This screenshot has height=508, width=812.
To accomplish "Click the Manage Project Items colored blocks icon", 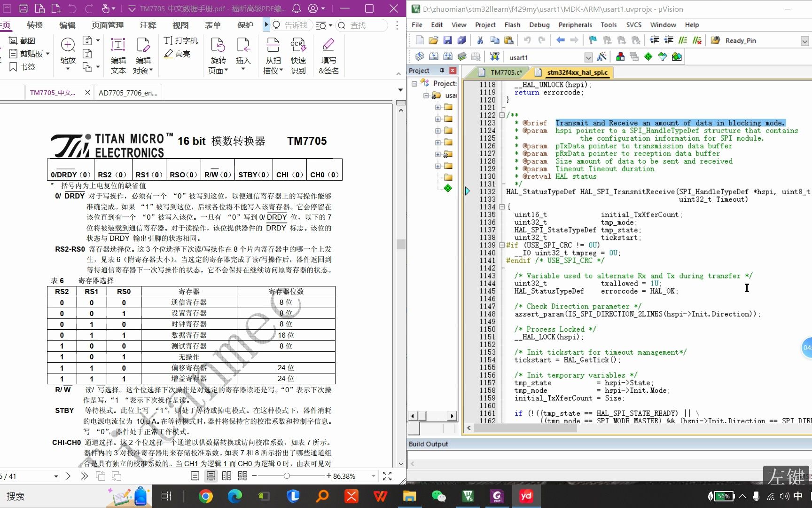I will pos(620,57).
